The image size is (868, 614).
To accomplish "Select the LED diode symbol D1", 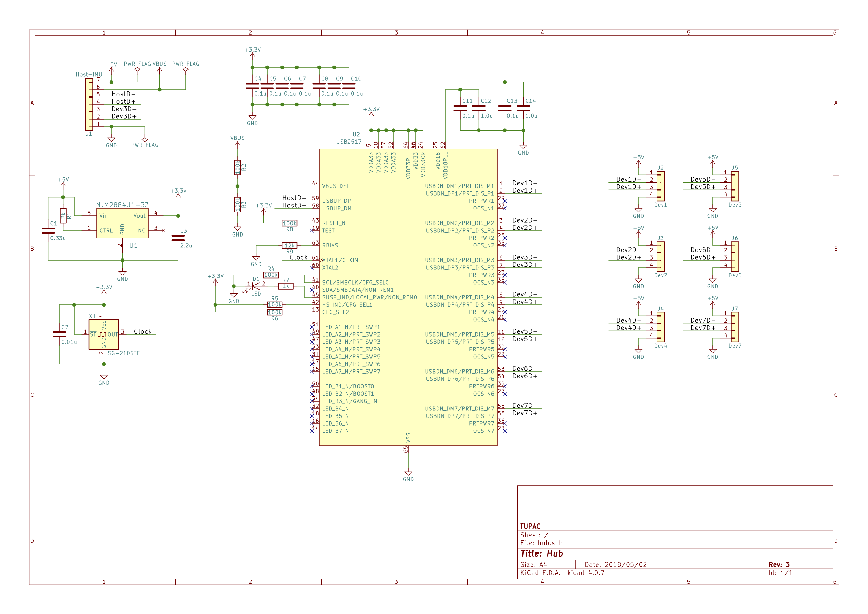I will coord(256,286).
